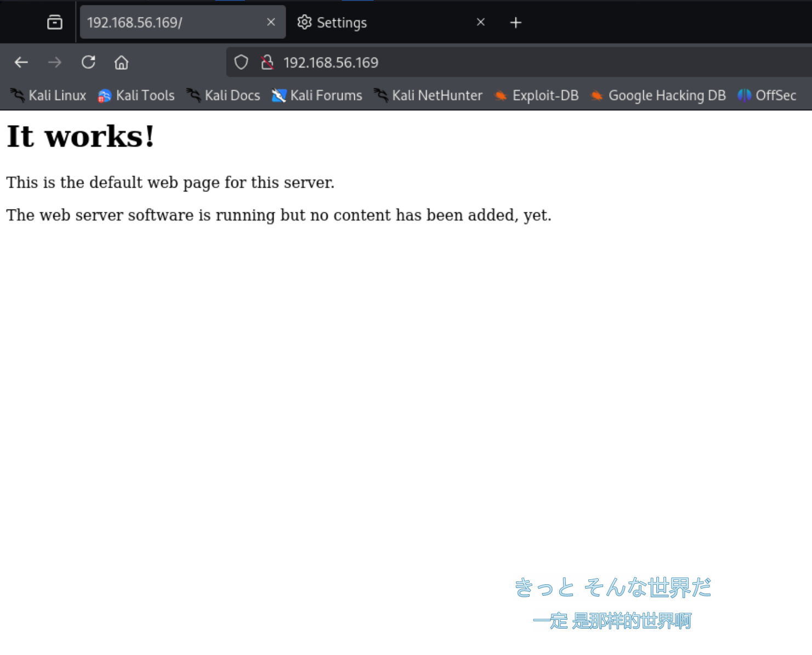Open the Google Hacking DB bookmark
The image size is (812, 655).
pos(658,95)
